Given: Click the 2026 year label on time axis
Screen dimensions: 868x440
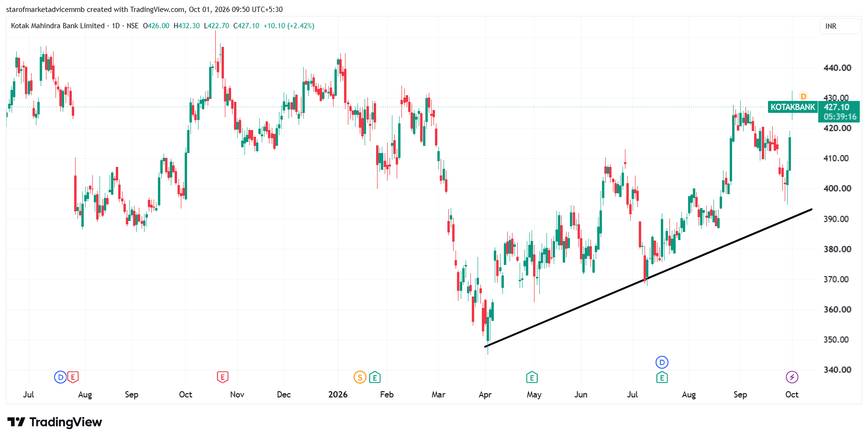Looking at the screenshot, I should 338,395.
